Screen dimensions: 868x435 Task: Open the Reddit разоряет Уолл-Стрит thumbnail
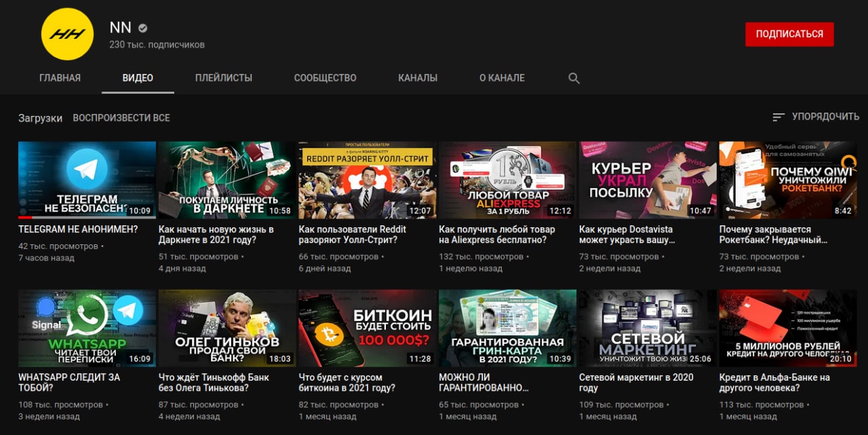coord(368,180)
